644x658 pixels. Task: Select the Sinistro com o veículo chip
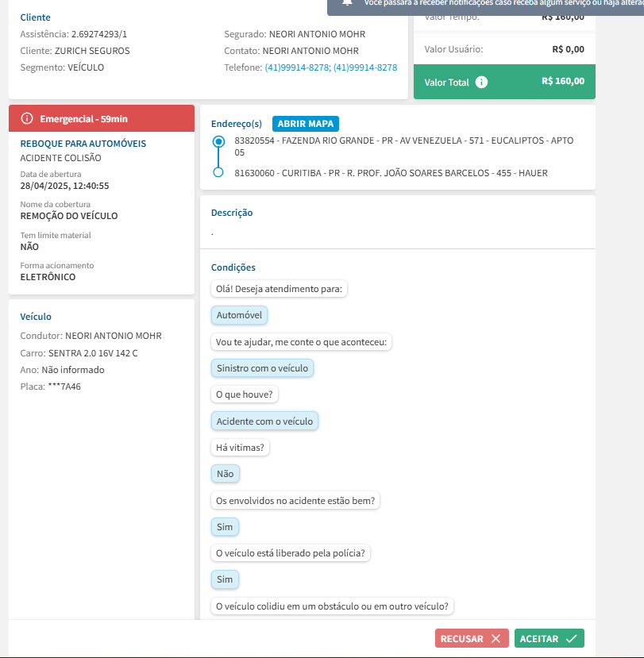click(x=262, y=368)
